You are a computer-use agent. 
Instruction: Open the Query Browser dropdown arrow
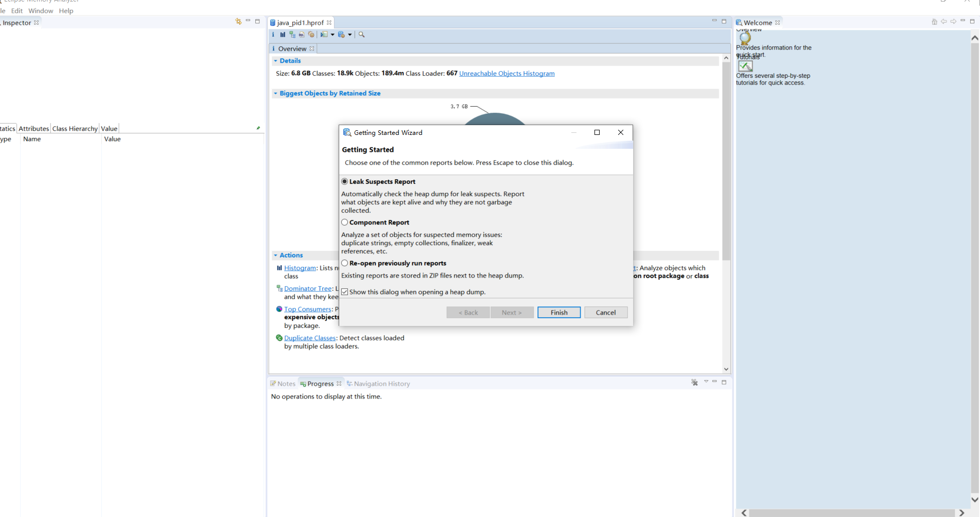pos(350,35)
